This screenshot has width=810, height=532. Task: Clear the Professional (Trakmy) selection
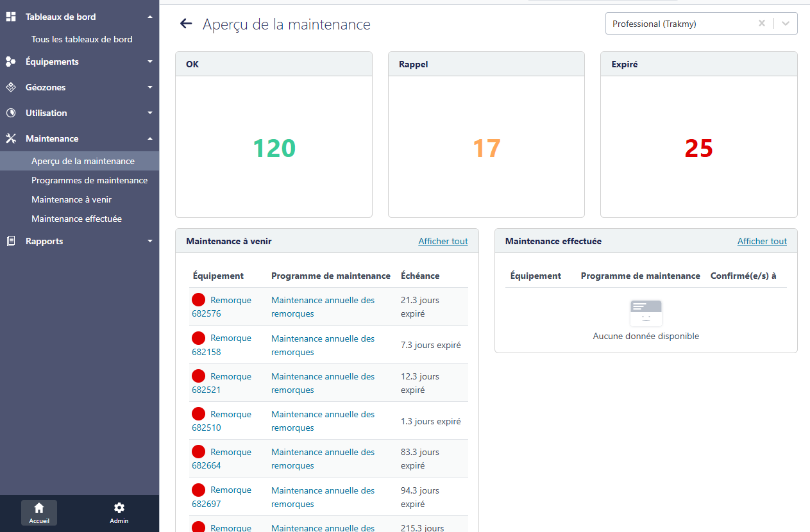click(762, 24)
